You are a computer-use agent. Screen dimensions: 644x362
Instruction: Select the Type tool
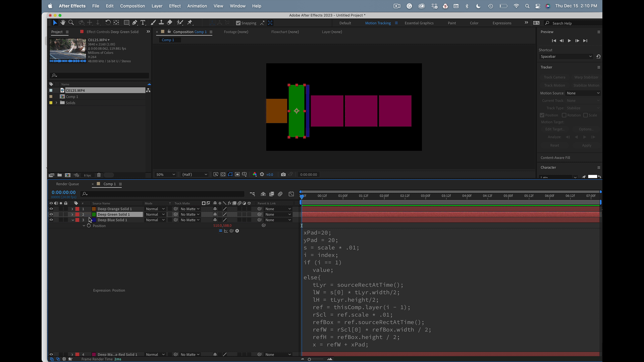(x=143, y=22)
